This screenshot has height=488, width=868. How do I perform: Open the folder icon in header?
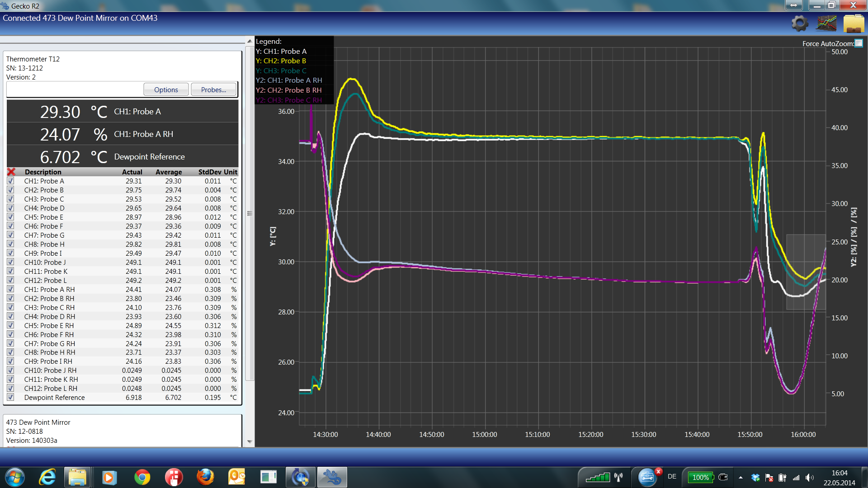click(x=854, y=23)
